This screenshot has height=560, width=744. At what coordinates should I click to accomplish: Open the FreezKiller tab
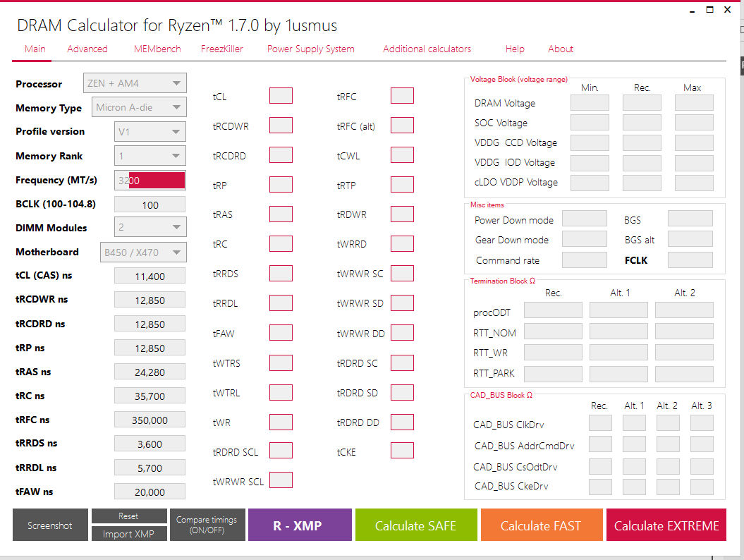pyautogui.click(x=222, y=49)
